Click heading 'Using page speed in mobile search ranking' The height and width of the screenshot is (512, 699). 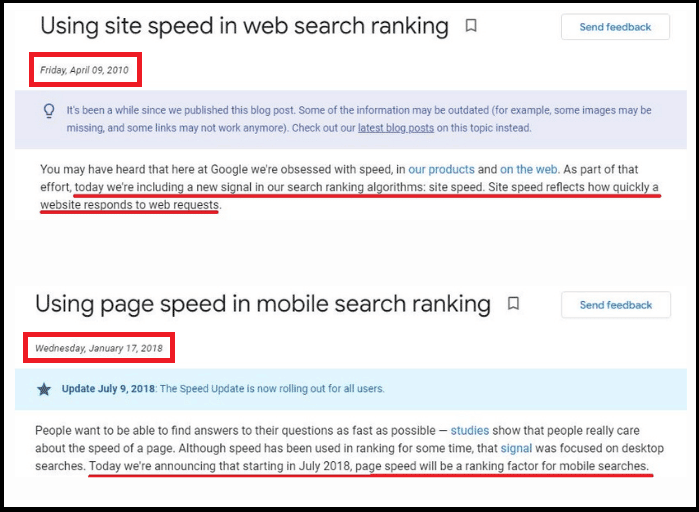263,304
